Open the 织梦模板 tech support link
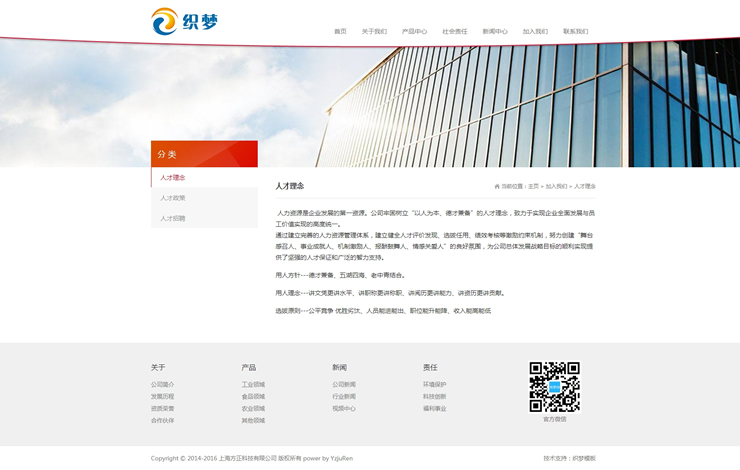Image resolution: width=740 pixels, height=470 pixels. 583,458
